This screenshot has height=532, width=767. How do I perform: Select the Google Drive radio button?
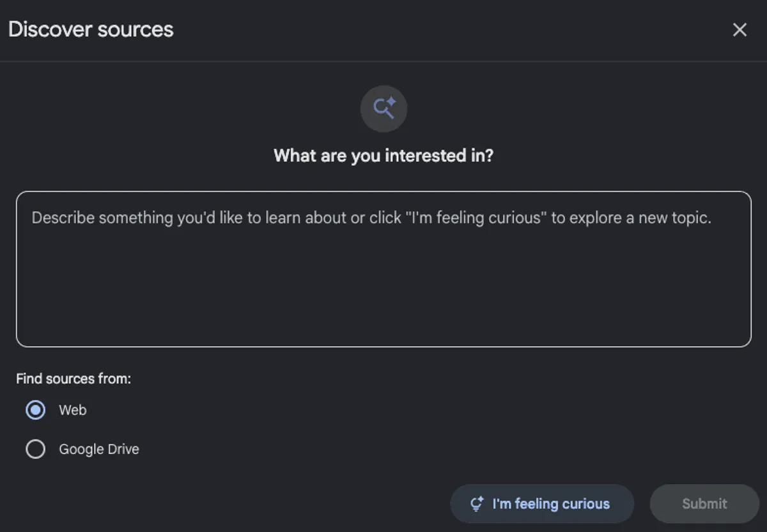tap(35, 449)
